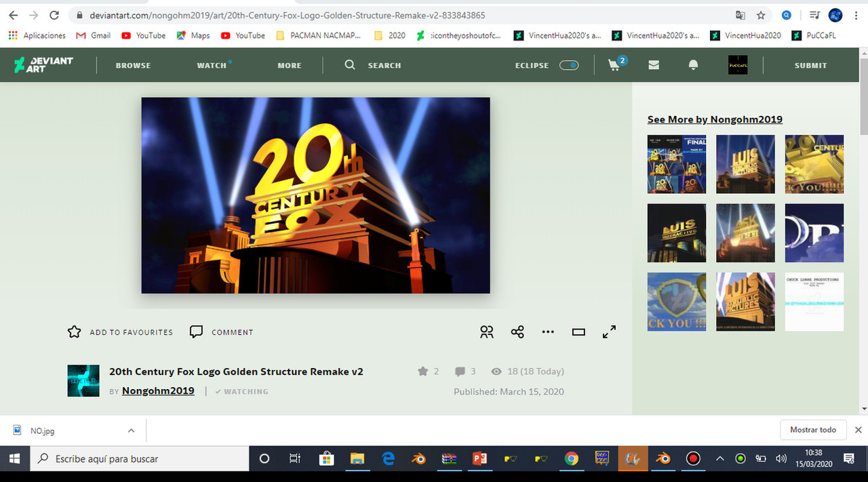Click the comments count showing 3
Image resolution: width=868 pixels, height=482 pixels.
[465, 371]
